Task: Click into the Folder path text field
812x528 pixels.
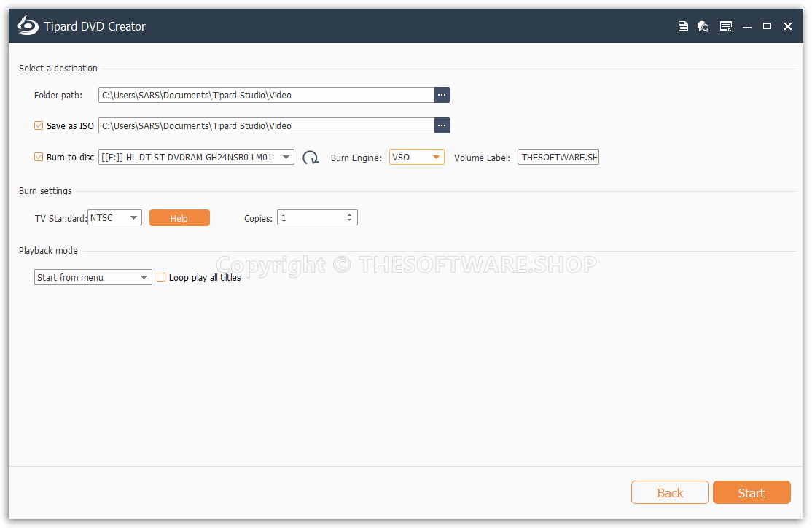Action: [x=266, y=95]
